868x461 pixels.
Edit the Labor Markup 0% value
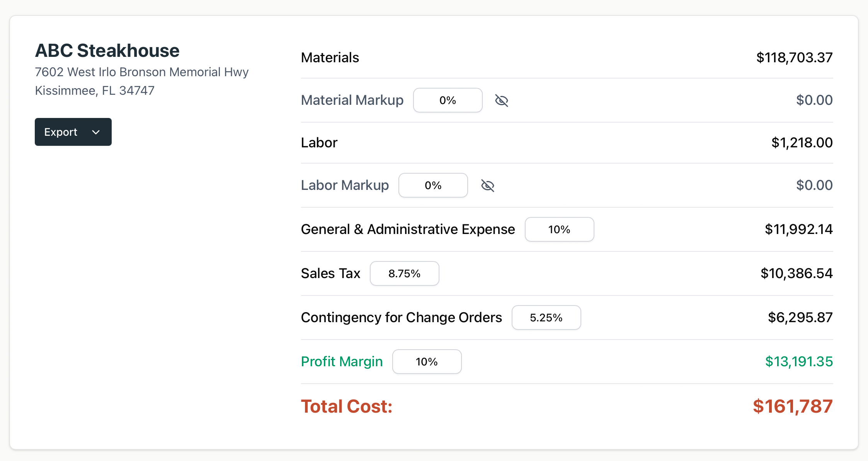(433, 185)
